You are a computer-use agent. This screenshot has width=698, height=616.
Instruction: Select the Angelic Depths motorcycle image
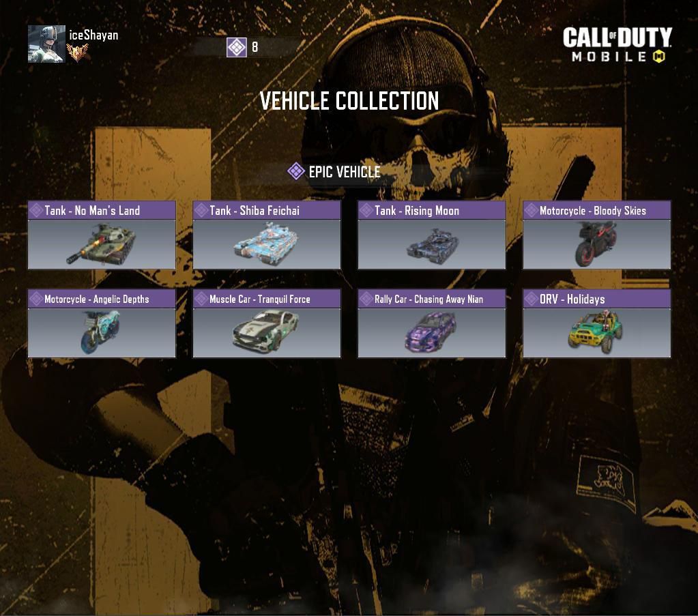coord(102,332)
